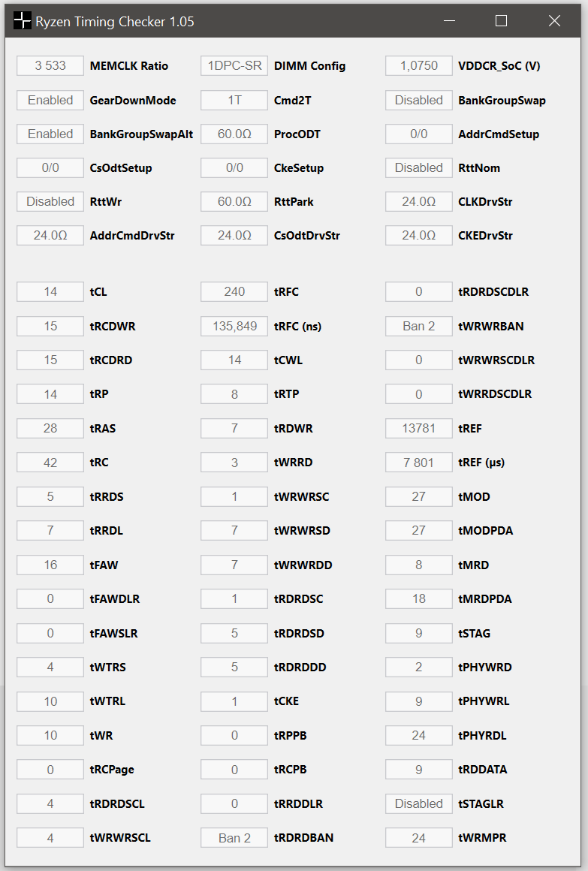This screenshot has height=871, width=588.
Task: Select the tSTAG value field
Action: [419, 633]
